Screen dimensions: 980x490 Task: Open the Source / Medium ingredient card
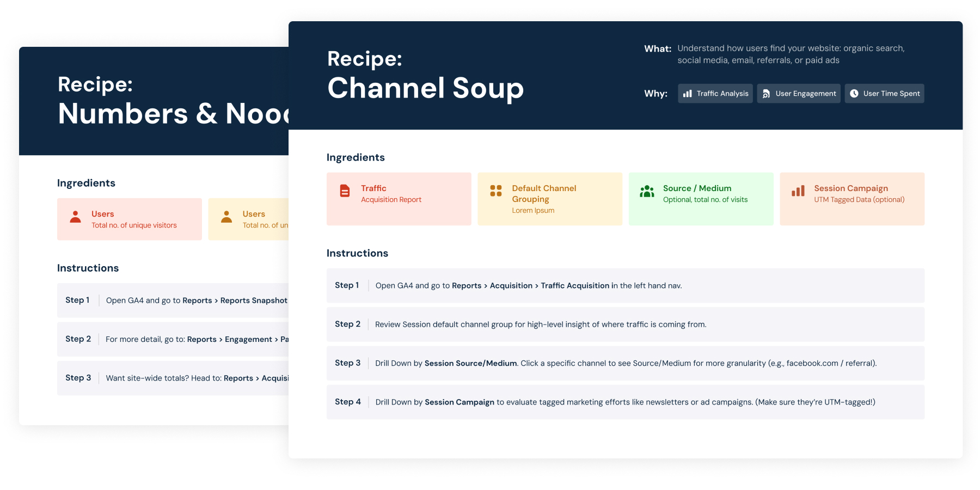pos(701,199)
